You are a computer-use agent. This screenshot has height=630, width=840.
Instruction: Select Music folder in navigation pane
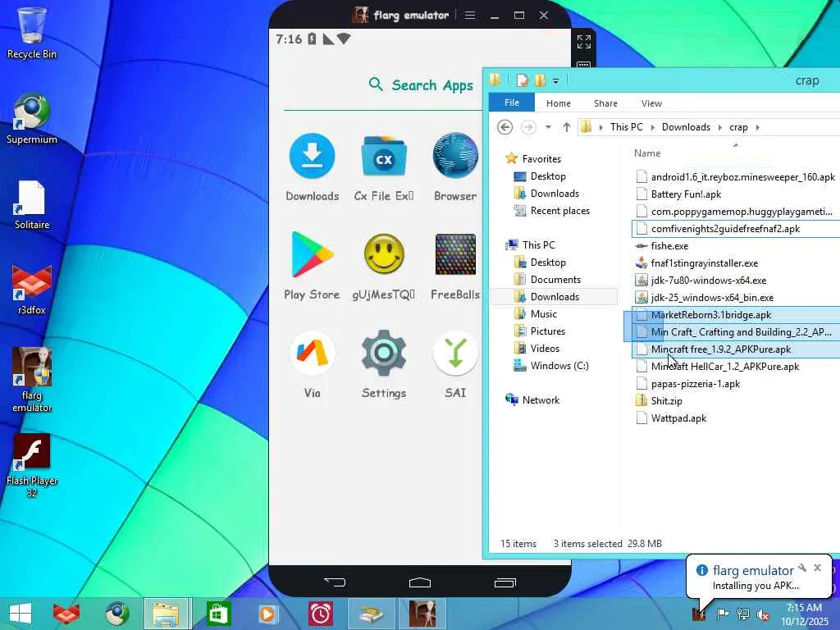tap(543, 314)
